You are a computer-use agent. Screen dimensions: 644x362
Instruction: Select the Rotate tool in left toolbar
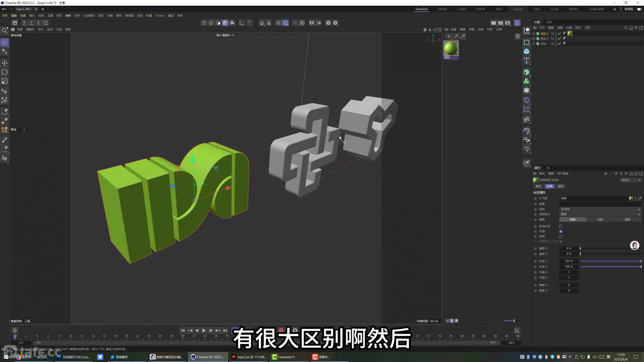(x=5, y=72)
